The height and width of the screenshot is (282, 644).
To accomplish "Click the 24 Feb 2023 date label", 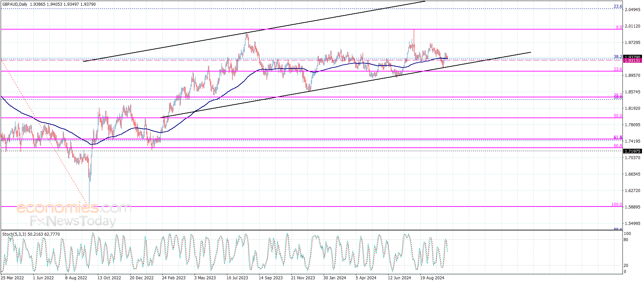I will click(174, 278).
